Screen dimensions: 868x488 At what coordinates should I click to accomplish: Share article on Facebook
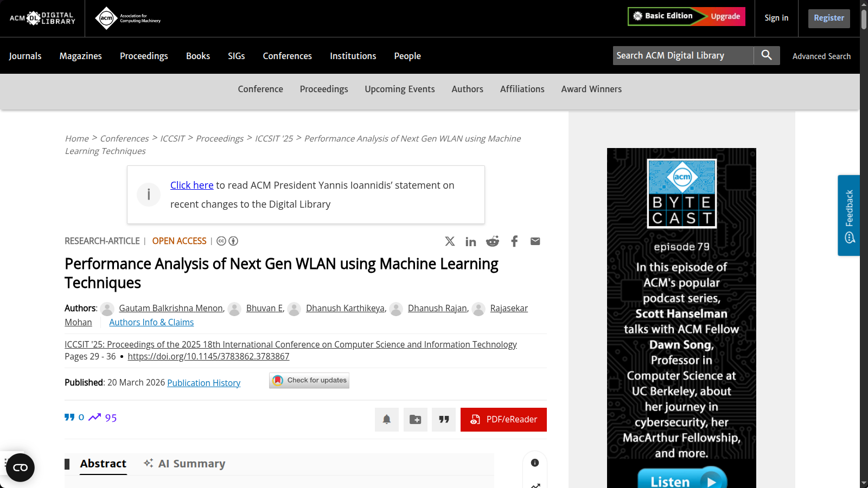tap(514, 241)
